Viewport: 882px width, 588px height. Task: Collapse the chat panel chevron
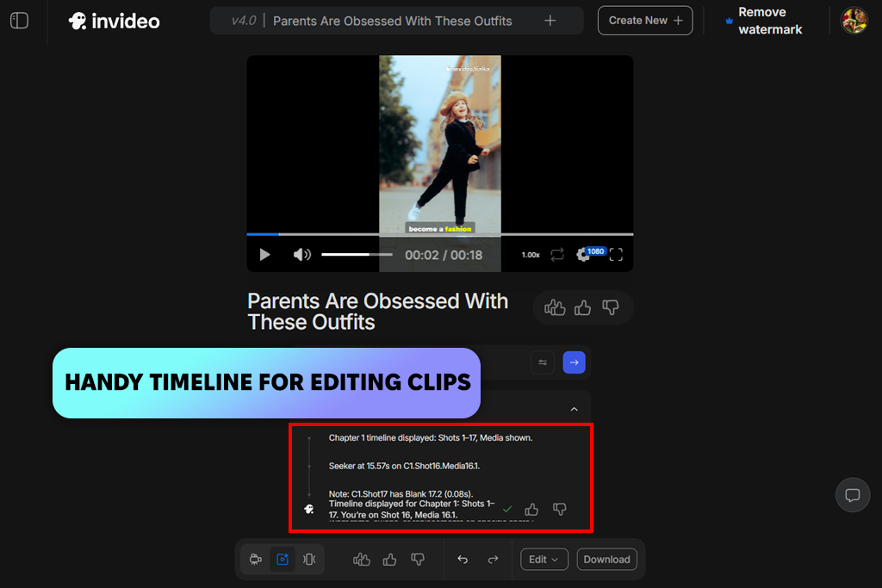click(x=575, y=409)
